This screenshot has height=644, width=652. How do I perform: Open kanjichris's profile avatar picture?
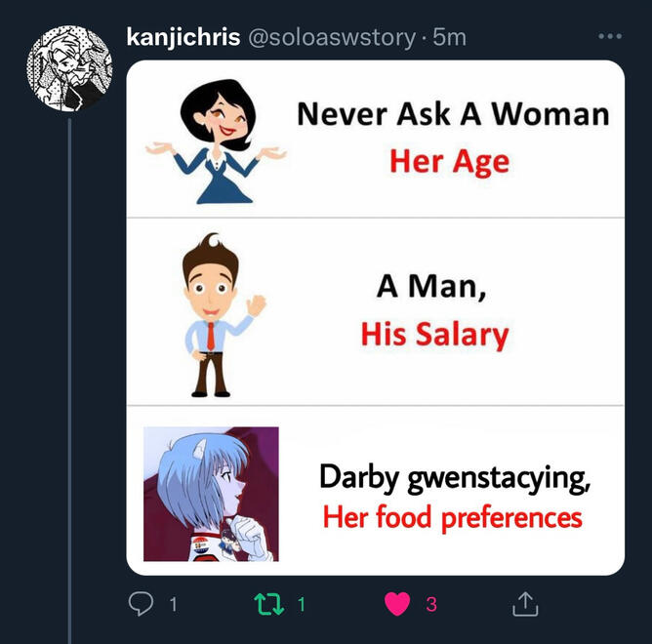click(68, 68)
